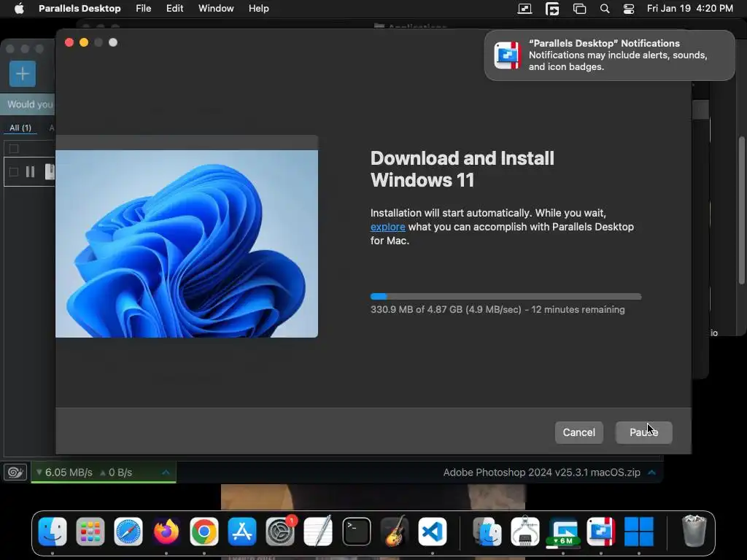This screenshot has width=747, height=560.
Task: Expand the download speed graph chevron
Action: 166,472
